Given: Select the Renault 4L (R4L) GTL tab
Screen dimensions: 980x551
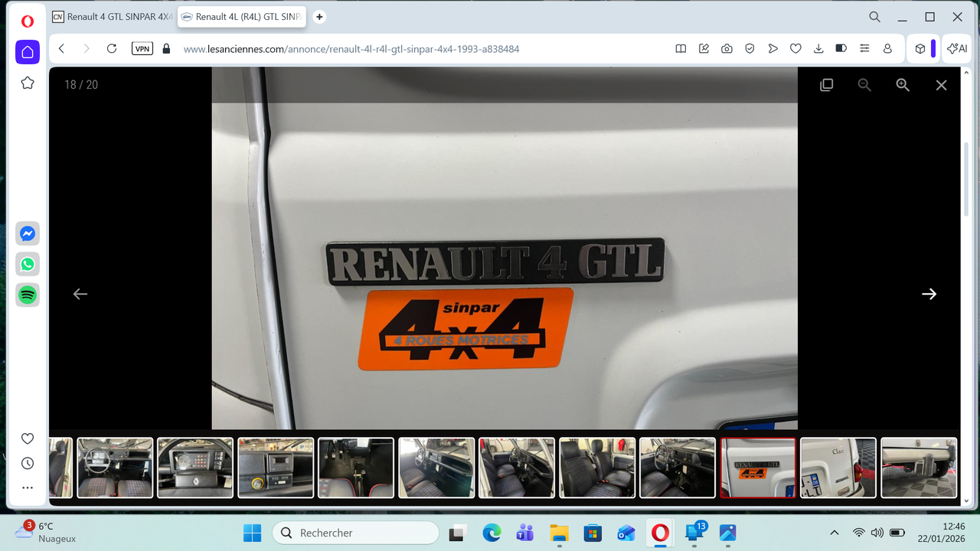Looking at the screenshot, I should click(241, 17).
